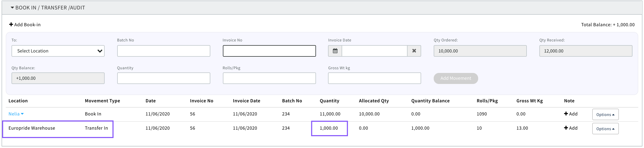The image size is (644, 148).
Task: Click the Add Book-in plus icon
Action: pos(11,24)
